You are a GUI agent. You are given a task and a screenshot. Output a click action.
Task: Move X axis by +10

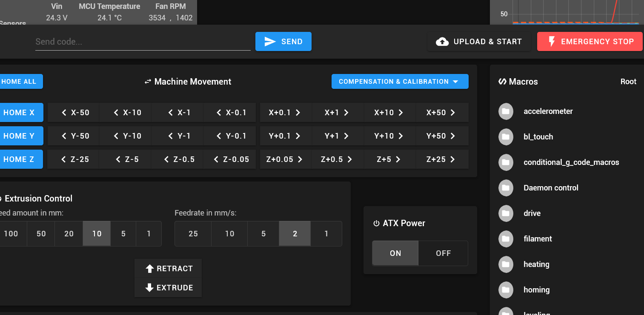(390, 113)
